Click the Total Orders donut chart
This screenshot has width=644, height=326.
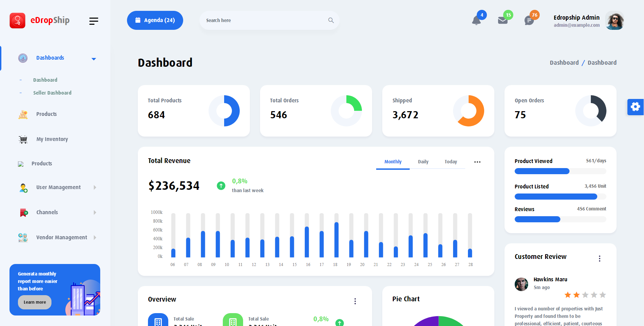346,111
